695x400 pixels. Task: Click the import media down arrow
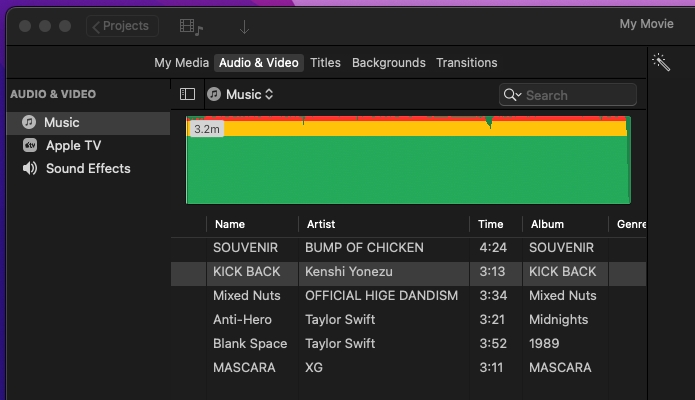point(244,27)
